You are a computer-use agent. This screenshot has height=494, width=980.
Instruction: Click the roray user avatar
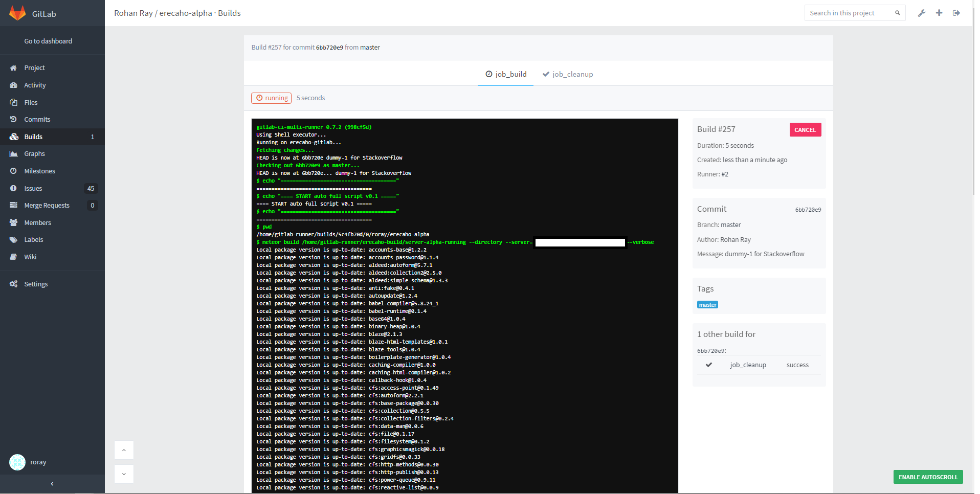click(17, 462)
